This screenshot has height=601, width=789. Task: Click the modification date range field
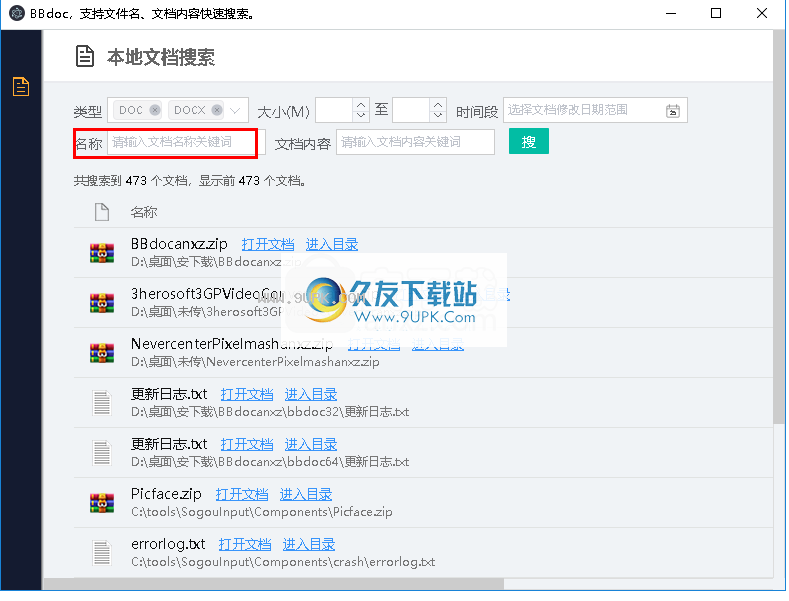pyautogui.click(x=595, y=110)
